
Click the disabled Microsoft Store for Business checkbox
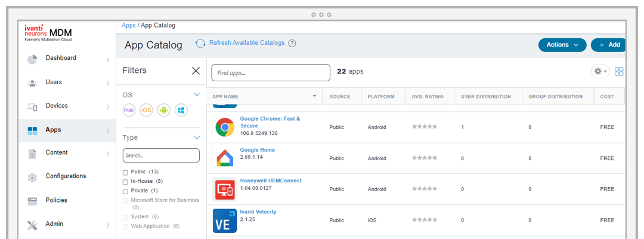(x=125, y=201)
